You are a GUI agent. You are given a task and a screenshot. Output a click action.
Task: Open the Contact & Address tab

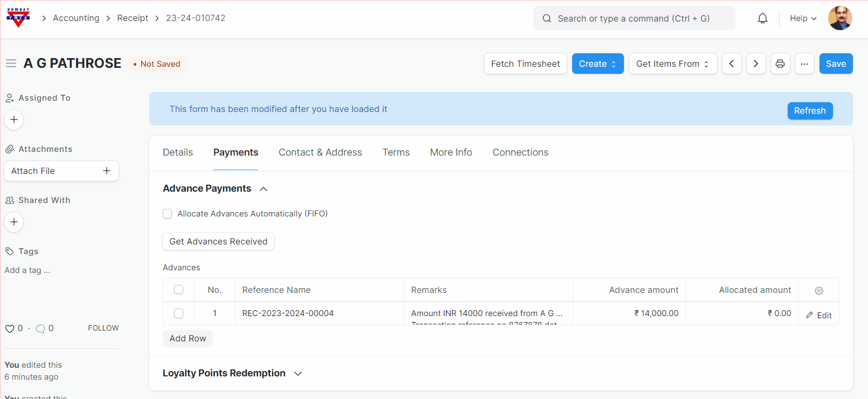[x=320, y=152]
